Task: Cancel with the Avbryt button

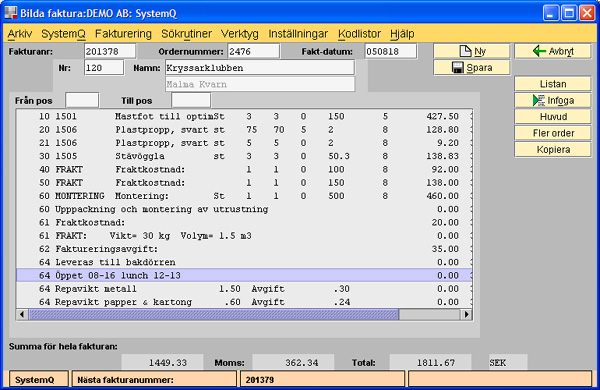Action: [553, 51]
